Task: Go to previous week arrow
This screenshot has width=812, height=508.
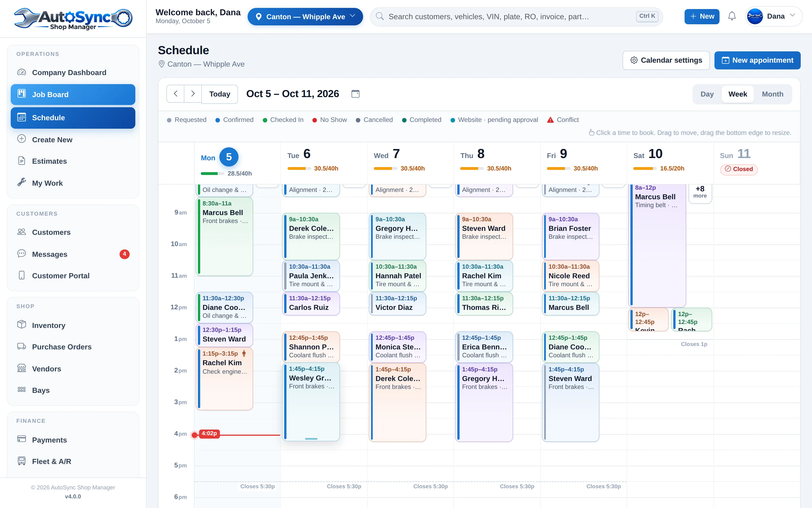Action: [175, 94]
